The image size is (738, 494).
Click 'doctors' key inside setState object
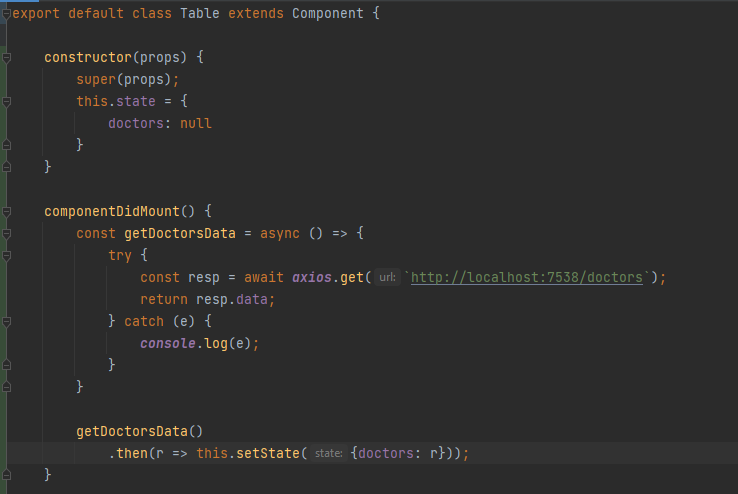[x=386, y=454]
